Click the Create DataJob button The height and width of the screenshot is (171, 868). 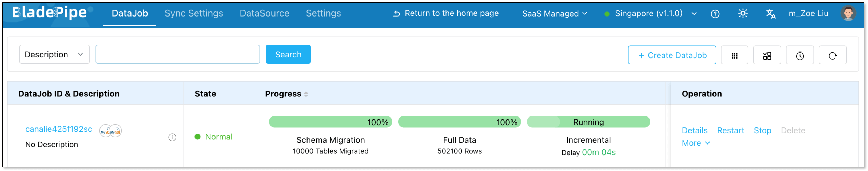point(672,55)
